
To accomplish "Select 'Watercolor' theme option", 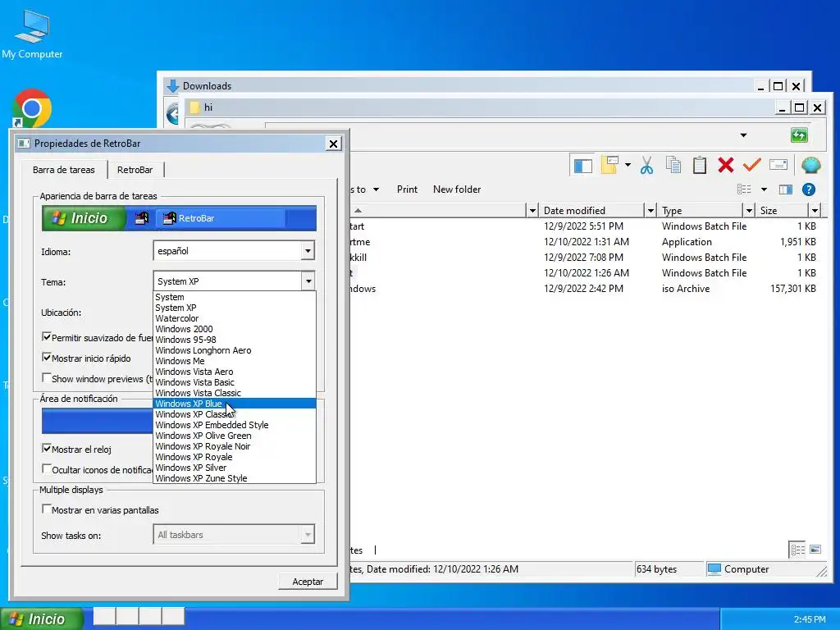I will click(x=235, y=318).
